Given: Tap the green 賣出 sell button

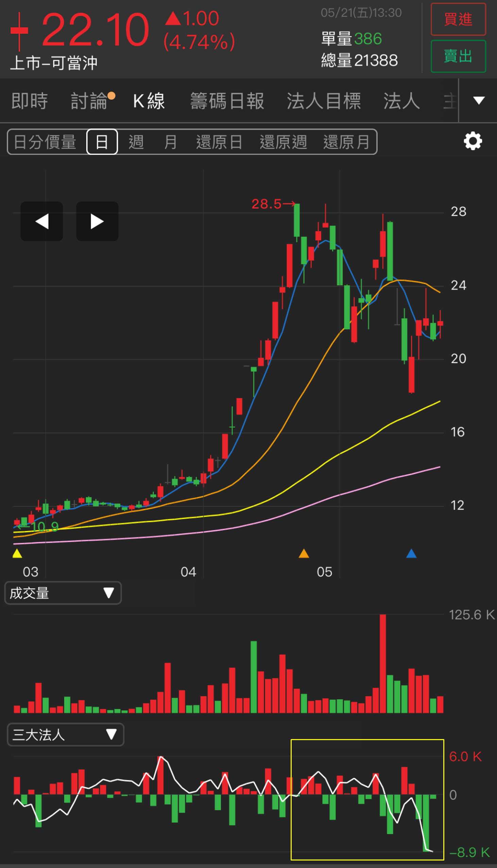Looking at the screenshot, I should pyautogui.click(x=458, y=56).
